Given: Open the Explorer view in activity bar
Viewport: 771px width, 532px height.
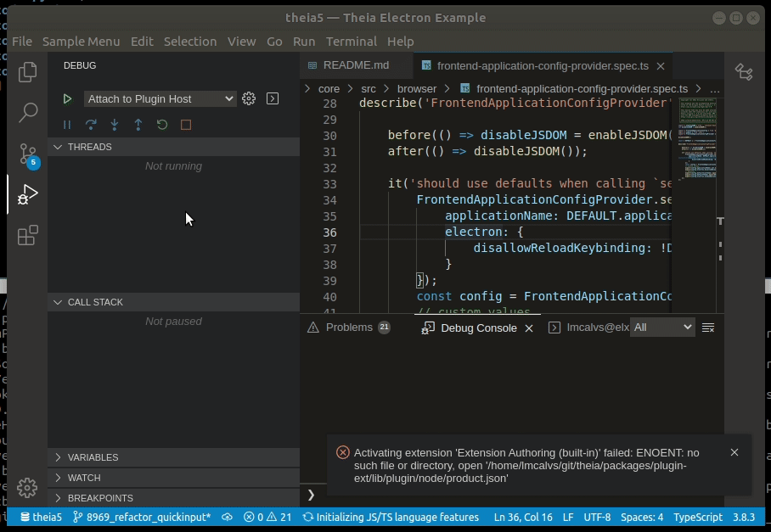Looking at the screenshot, I should pyautogui.click(x=27, y=72).
